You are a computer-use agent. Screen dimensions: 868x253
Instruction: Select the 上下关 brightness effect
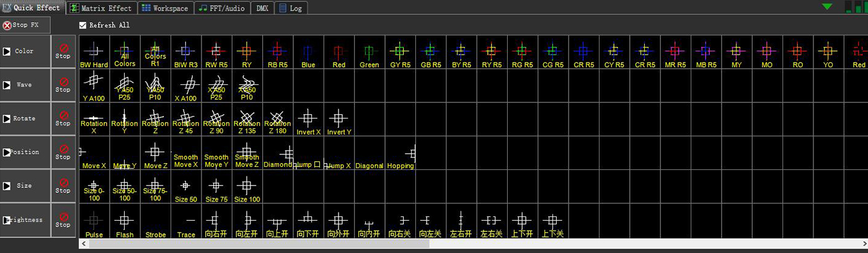point(553,221)
